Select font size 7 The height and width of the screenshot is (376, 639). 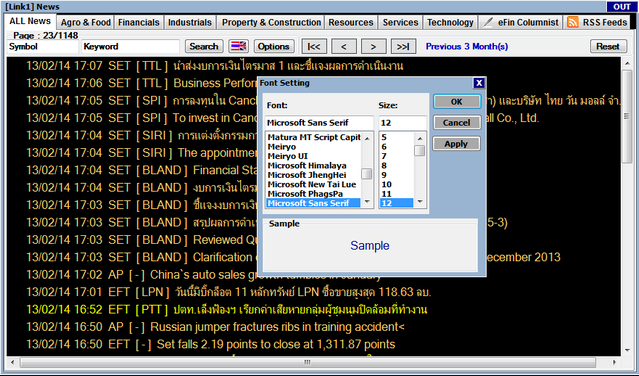397,156
